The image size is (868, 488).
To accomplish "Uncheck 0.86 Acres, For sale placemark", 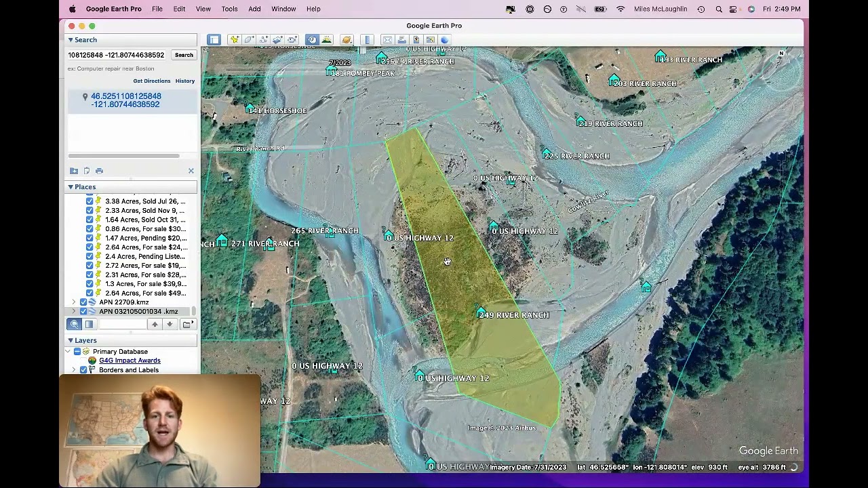I will tap(90, 229).
